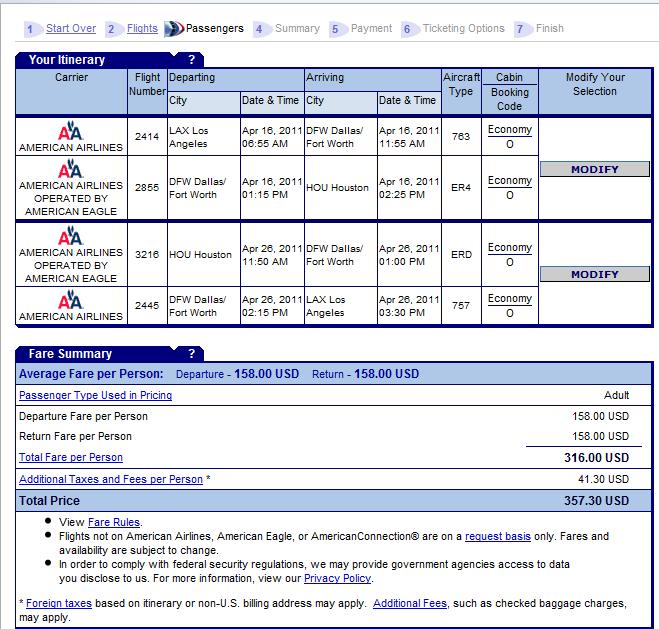The height and width of the screenshot is (629, 659).
Task: Modify the Apr 16 departure flights
Action: pos(595,169)
